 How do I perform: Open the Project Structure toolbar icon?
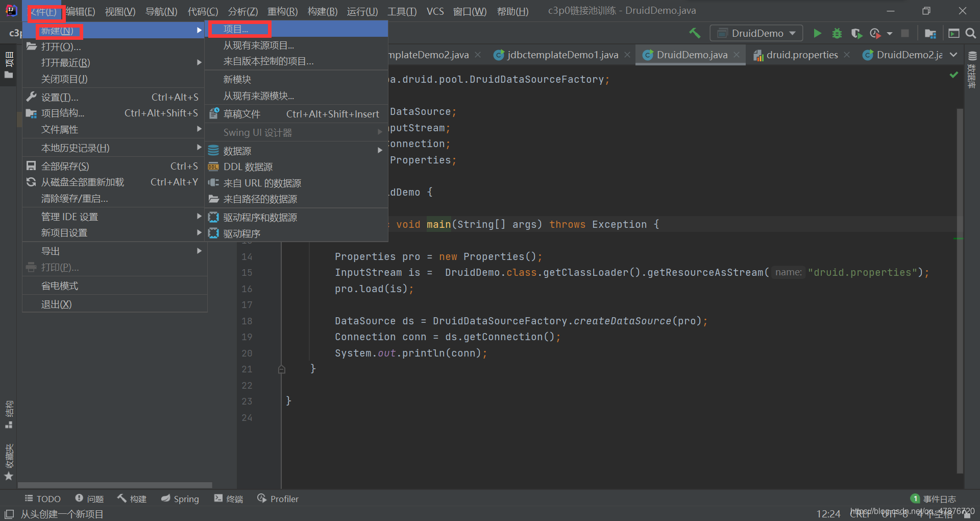(x=930, y=33)
